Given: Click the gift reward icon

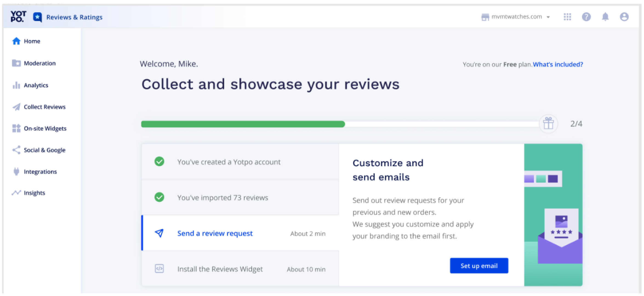Looking at the screenshot, I should (548, 124).
